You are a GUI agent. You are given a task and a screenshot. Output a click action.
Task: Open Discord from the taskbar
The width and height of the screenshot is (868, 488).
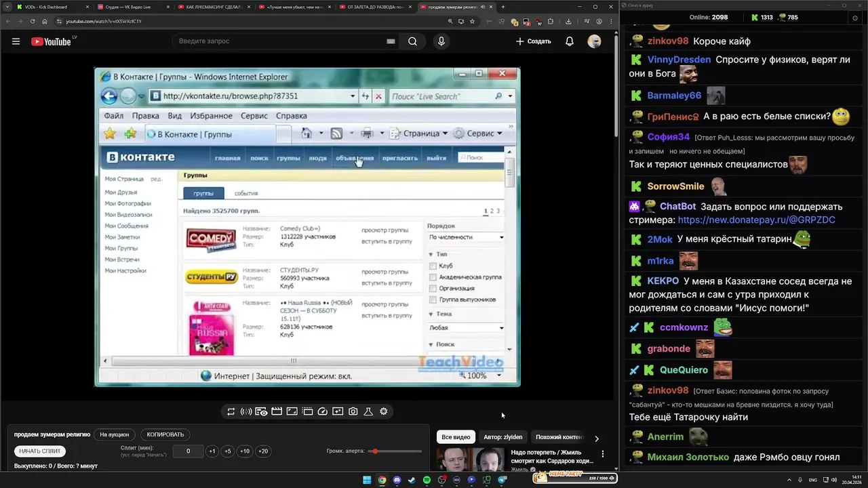click(397, 480)
